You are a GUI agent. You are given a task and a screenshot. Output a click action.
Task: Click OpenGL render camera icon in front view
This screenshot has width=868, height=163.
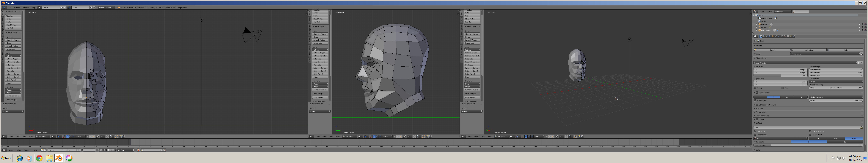click(x=120, y=137)
